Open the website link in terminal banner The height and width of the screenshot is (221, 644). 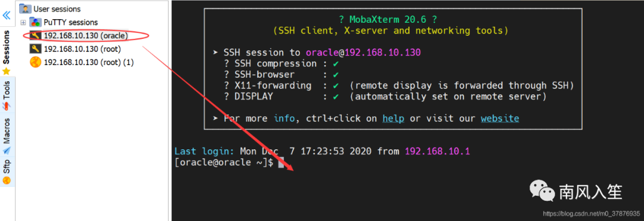[500, 118]
